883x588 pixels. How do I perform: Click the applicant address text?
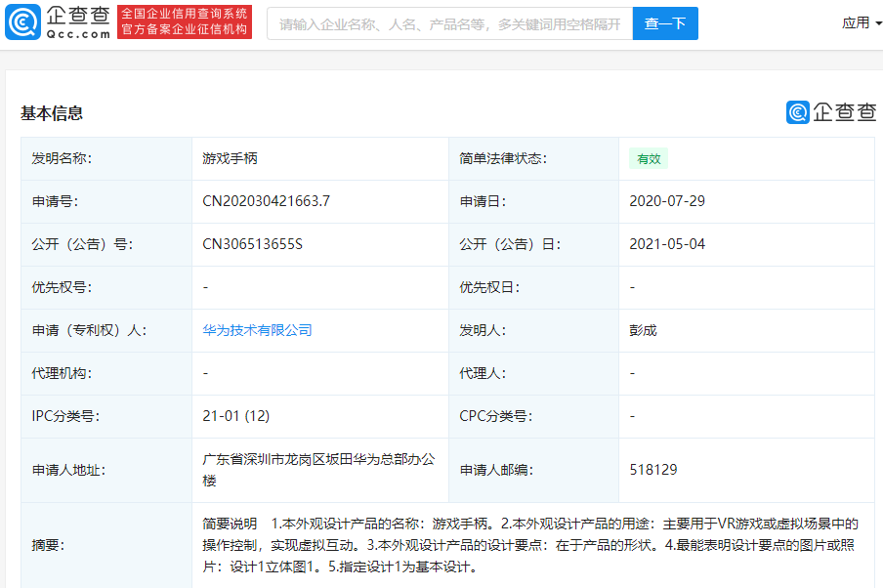coord(318,470)
